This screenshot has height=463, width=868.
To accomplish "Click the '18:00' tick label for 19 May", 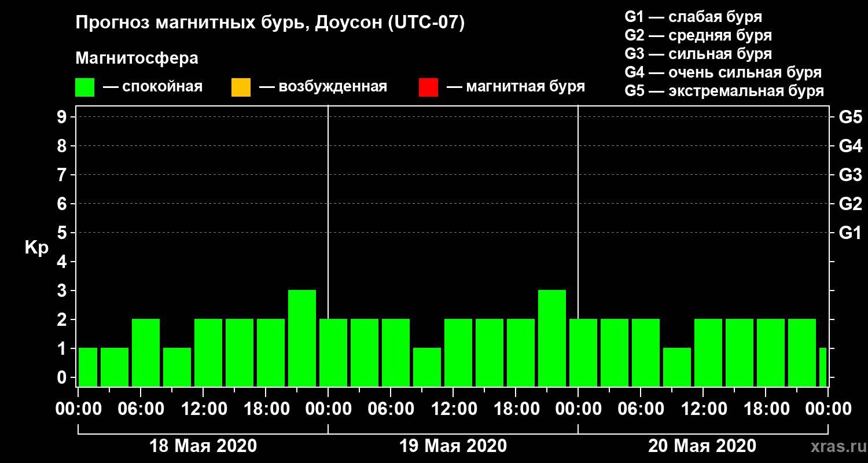I will (516, 409).
